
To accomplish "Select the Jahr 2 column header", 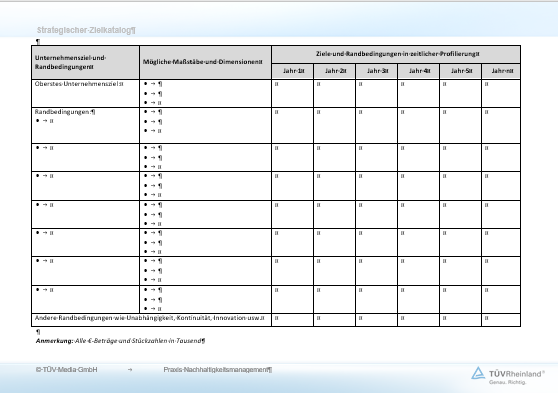I will 336,71.
